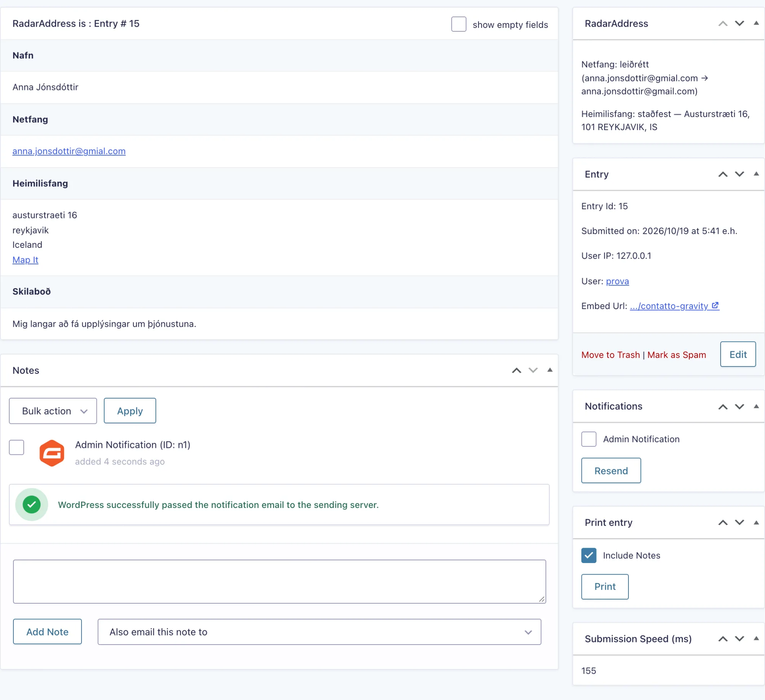Click Move to Trash link
Viewport: 765px width, 700px height.
point(610,355)
